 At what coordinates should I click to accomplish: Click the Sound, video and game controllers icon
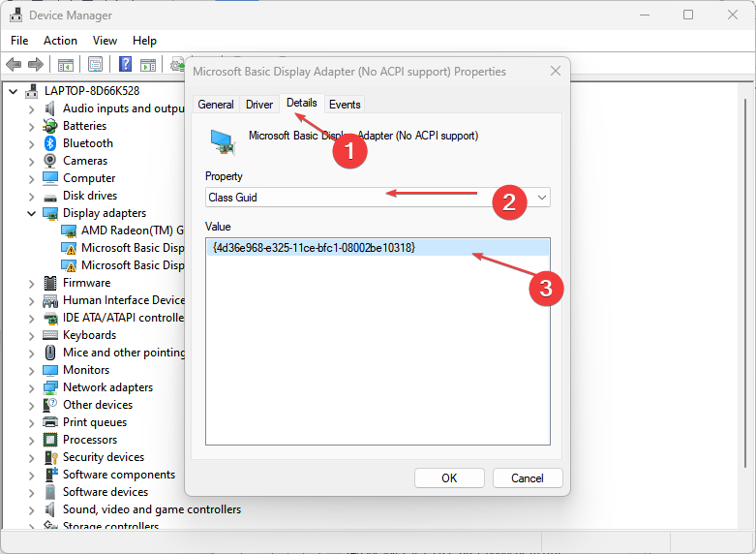tap(50, 509)
